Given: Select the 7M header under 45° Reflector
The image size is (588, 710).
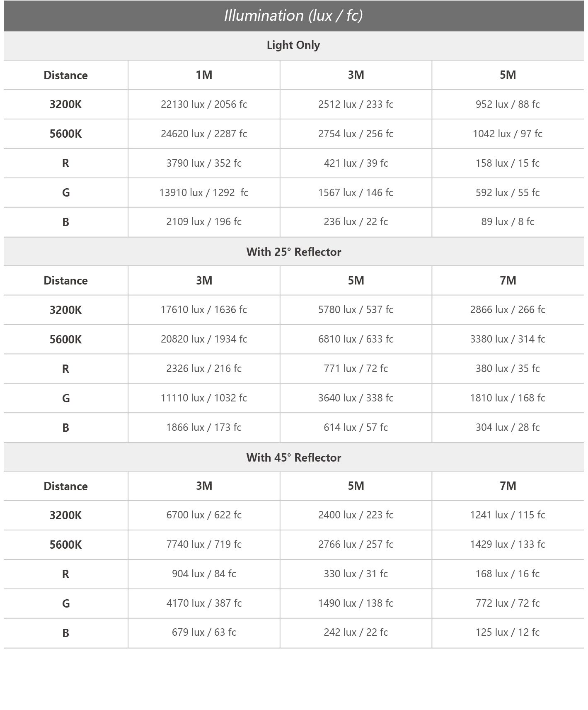Looking at the screenshot, I should (x=508, y=486).
